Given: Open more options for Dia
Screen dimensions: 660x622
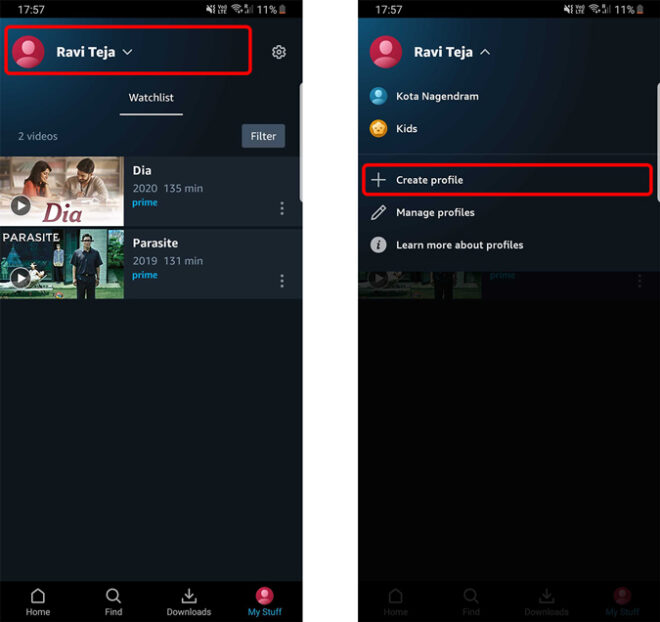Looking at the screenshot, I should pyautogui.click(x=282, y=208).
